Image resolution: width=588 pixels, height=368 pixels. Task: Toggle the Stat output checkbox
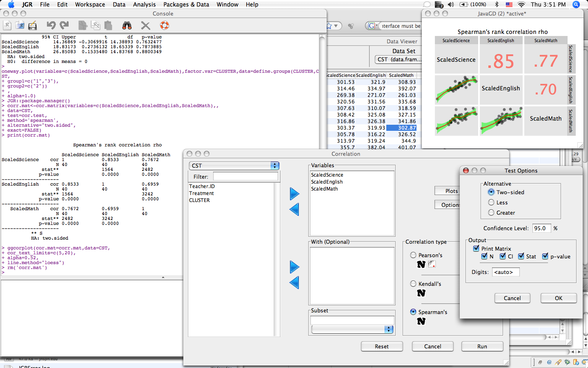[x=521, y=256]
